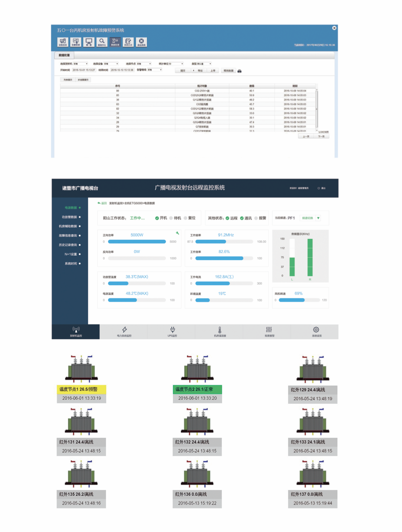
Task: Switch to the 折线图展示 tab
Action: 83,80
